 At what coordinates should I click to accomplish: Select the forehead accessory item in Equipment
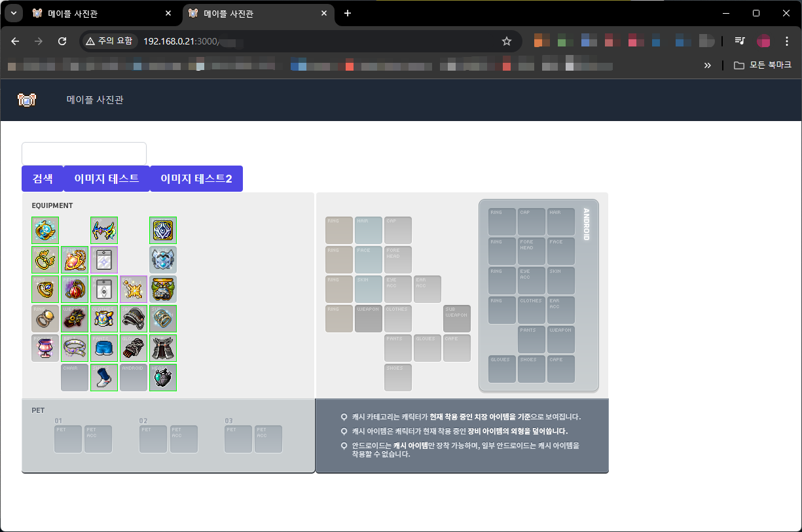click(104, 260)
